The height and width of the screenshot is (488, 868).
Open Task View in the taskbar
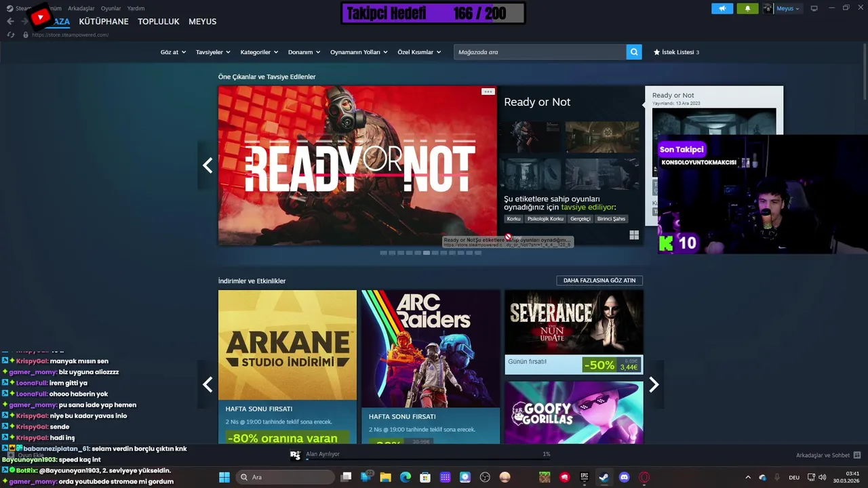(346, 477)
